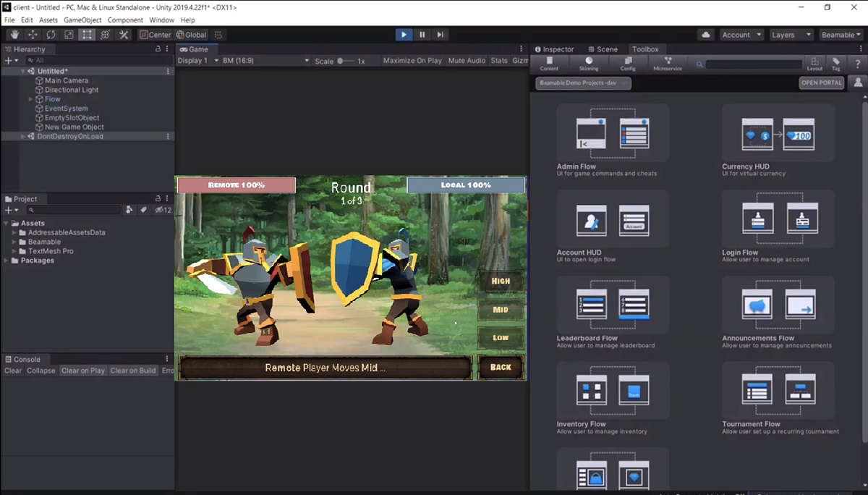
Task: Open the Tag filter in Toolbox
Action: coord(836,64)
